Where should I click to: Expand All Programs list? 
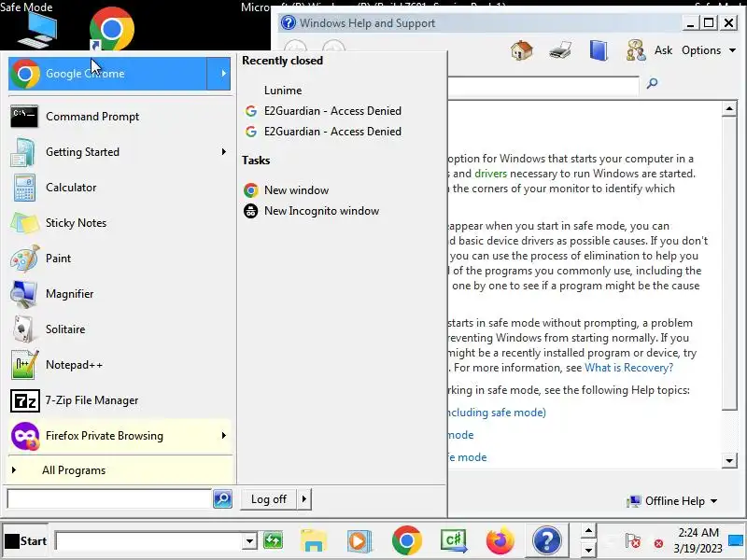click(x=120, y=470)
